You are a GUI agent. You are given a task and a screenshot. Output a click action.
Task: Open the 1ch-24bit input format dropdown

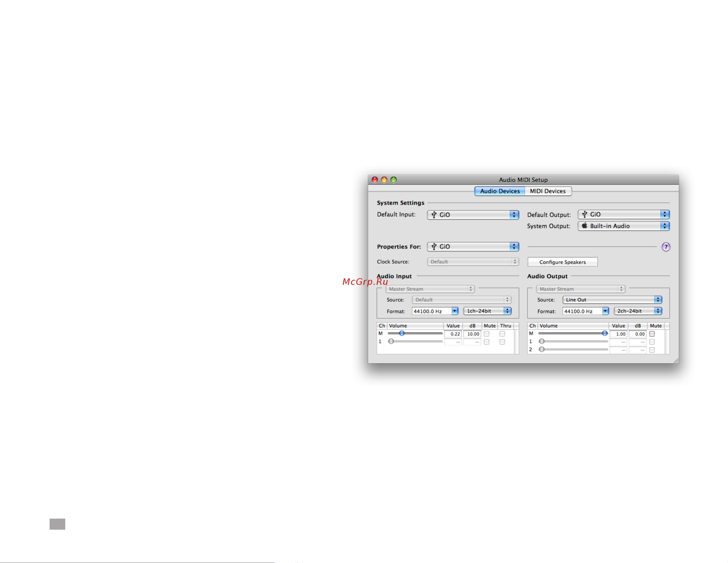(487, 311)
